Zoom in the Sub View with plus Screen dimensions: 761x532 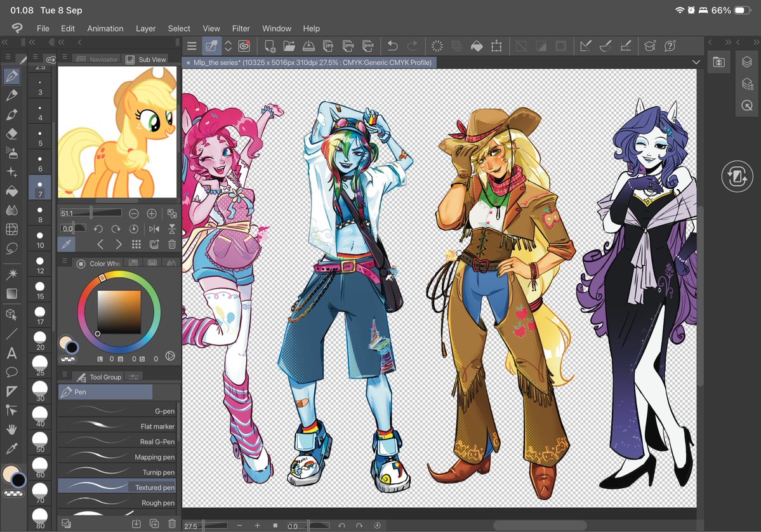pos(152,213)
